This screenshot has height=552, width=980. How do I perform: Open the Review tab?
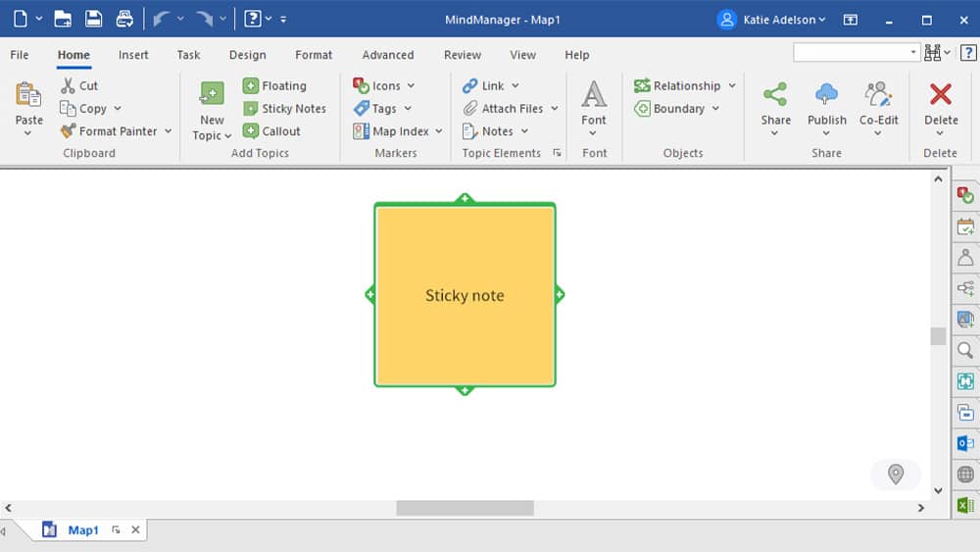click(x=463, y=55)
